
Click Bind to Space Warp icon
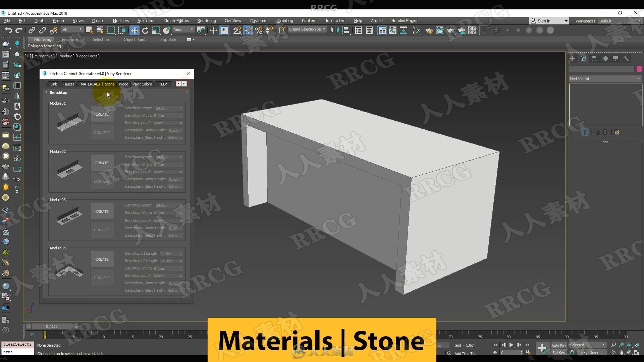tap(53, 31)
